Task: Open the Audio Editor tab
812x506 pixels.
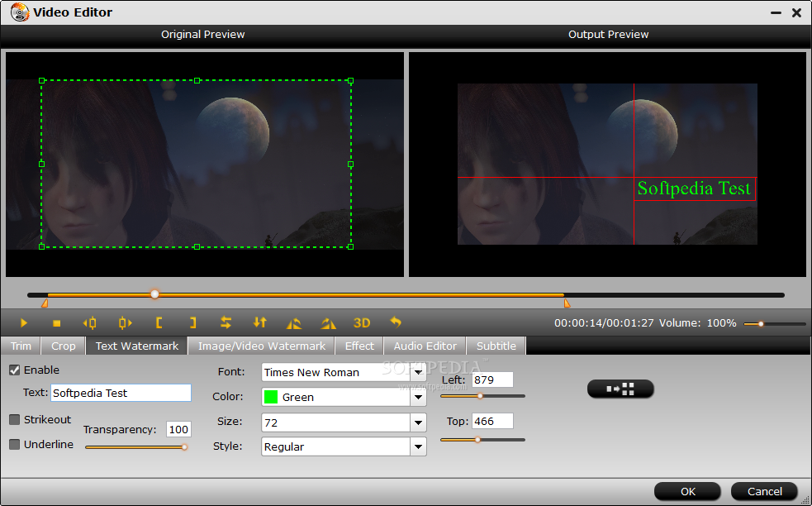Action: [x=425, y=346]
